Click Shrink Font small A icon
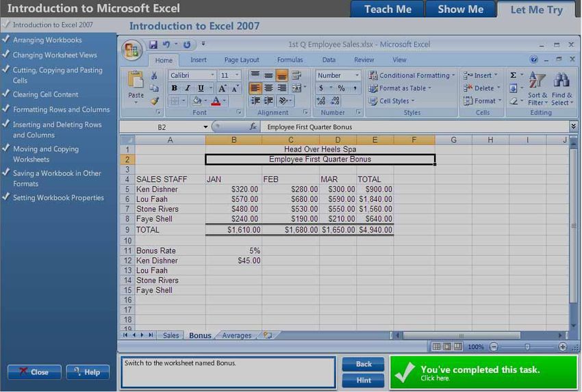The image size is (582, 392). (235, 89)
